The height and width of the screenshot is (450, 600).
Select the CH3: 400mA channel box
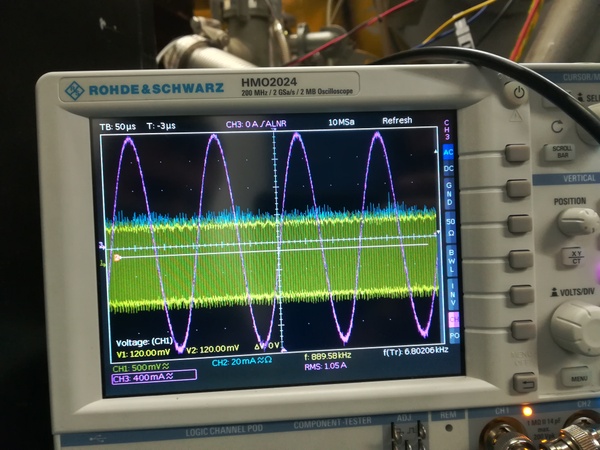(154, 377)
